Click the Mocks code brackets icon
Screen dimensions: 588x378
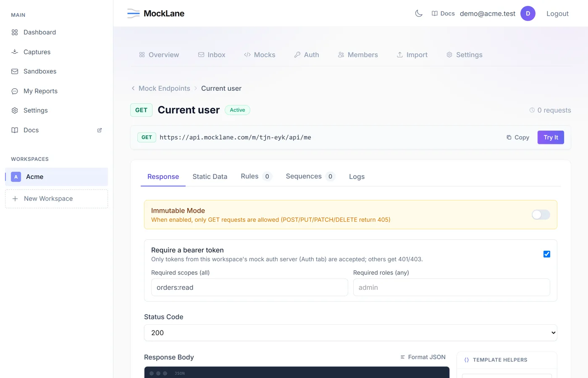[247, 55]
